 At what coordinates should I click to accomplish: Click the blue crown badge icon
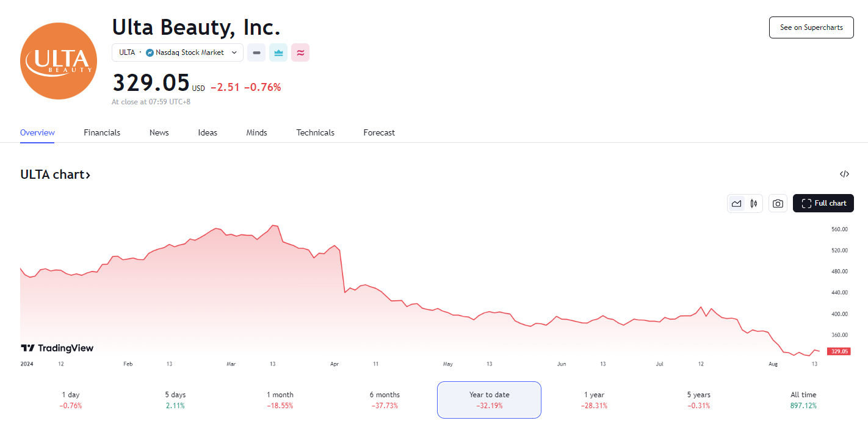(x=278, y=52)
